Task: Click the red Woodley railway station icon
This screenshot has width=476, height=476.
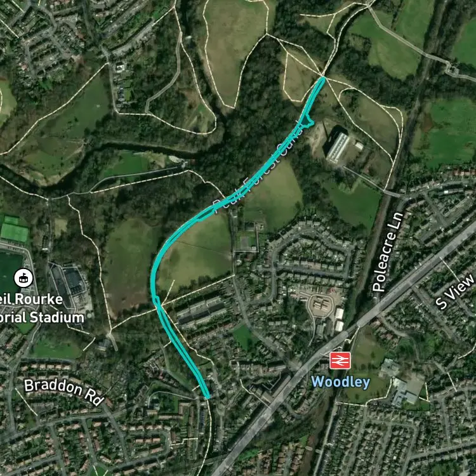Action: tap(340, 360)
